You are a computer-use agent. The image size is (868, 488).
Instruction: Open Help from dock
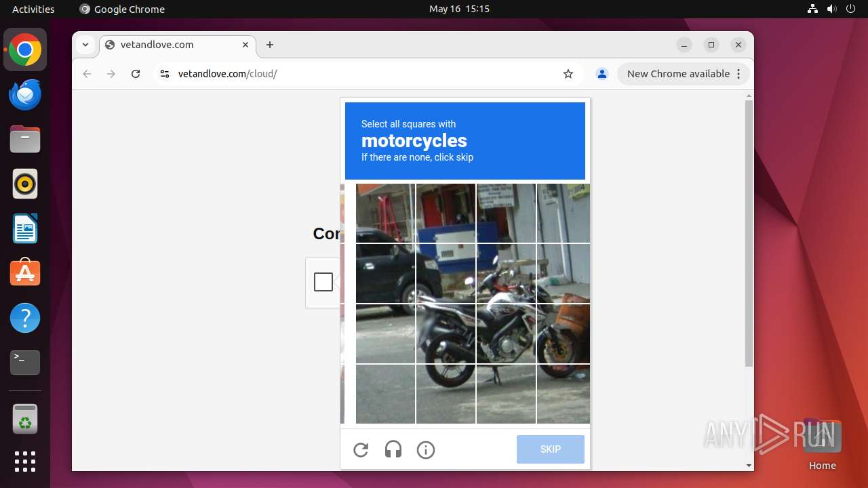(25, 318)
